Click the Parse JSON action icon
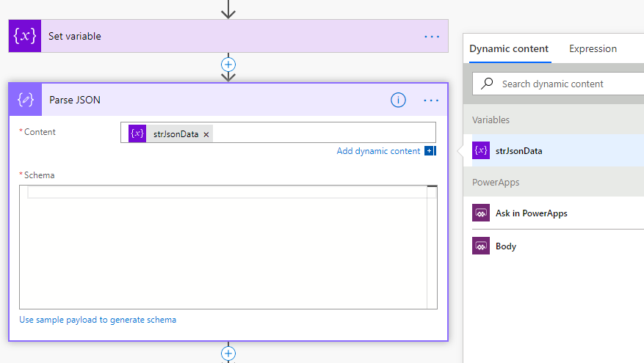Image resolution: width=644 pixels, height=363 pixels. coord(25,100)
